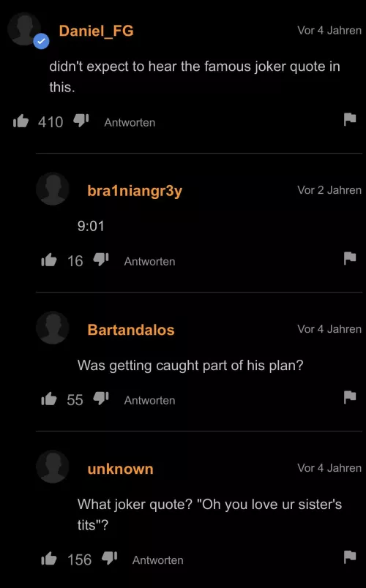Viewport: 366px width, 588px height.
Task: Flag the Bartandalos comment
Action: [349, 397]
